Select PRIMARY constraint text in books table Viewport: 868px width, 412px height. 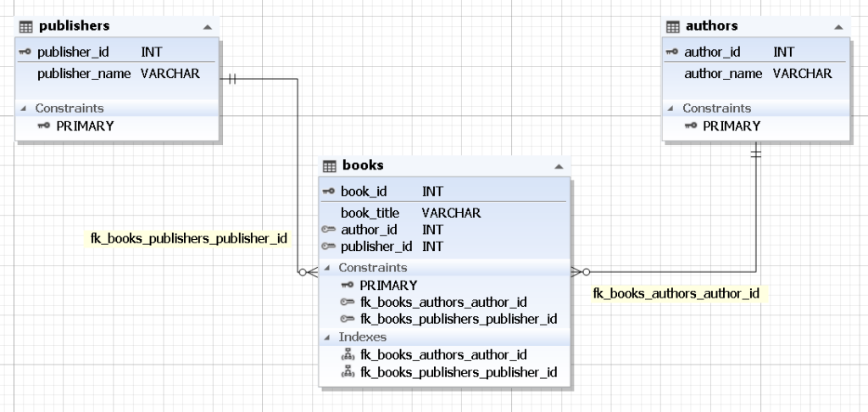388,285
